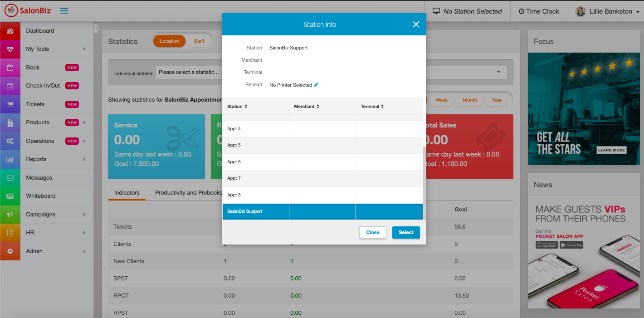
Task: Select the highlighted SalonBiz Support row
Action: 322,211
